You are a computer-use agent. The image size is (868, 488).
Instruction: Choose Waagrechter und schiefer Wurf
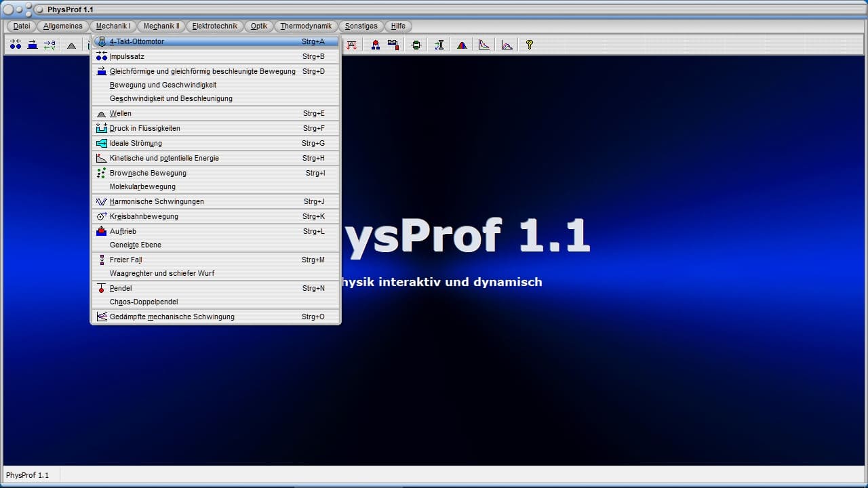tap(216, 273)
